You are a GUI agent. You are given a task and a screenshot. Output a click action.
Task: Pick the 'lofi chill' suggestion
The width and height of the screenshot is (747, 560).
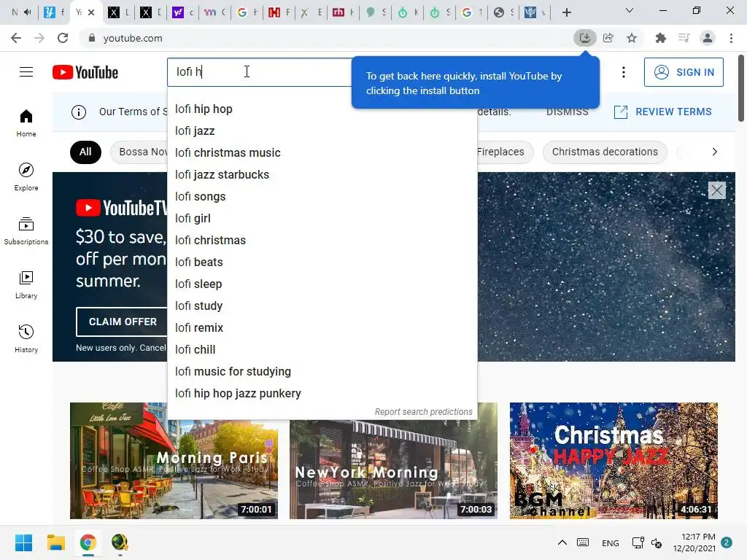[322, 350]
